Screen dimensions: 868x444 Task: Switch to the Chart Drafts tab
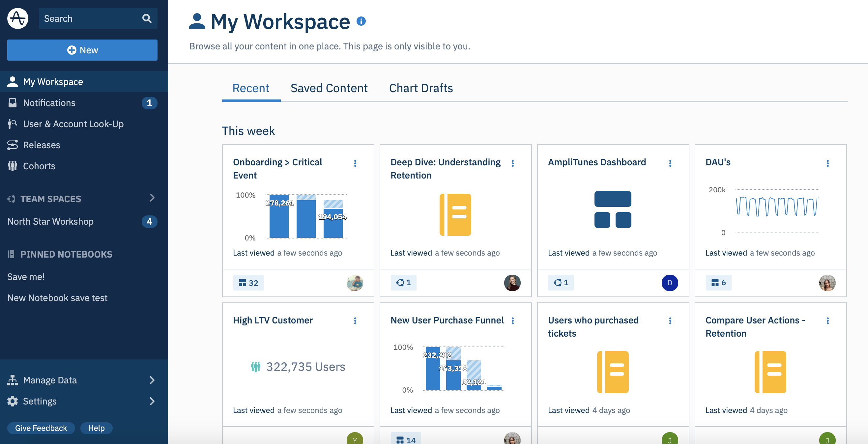[x=421, y=88]
